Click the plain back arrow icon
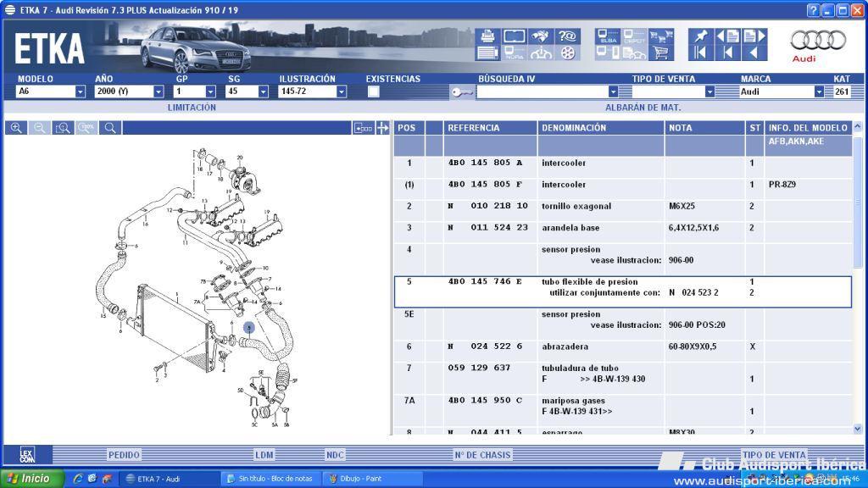This screenshot has width=868, height=488. click(x=754, y=53)
